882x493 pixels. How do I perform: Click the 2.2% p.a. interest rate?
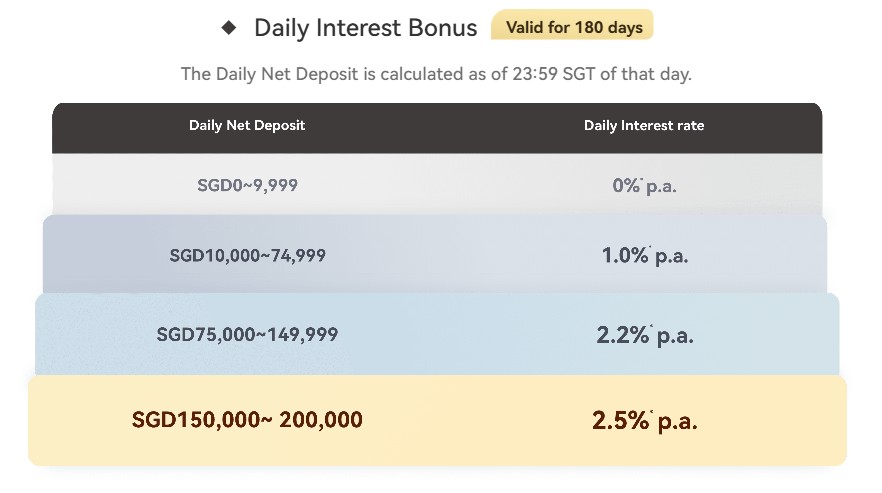click(644, 335)
